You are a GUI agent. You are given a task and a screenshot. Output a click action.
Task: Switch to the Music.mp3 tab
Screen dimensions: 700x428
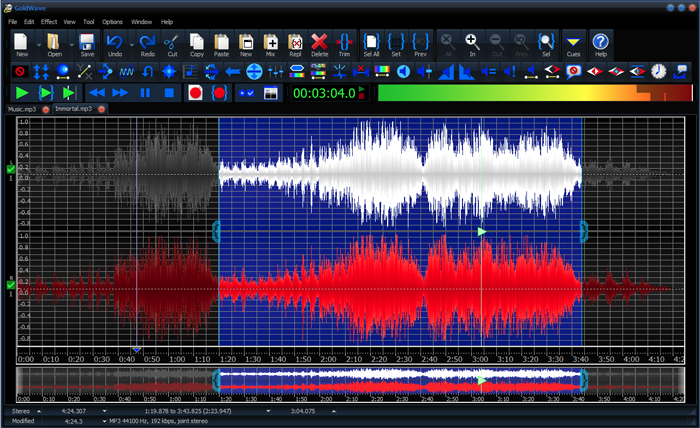22,109
